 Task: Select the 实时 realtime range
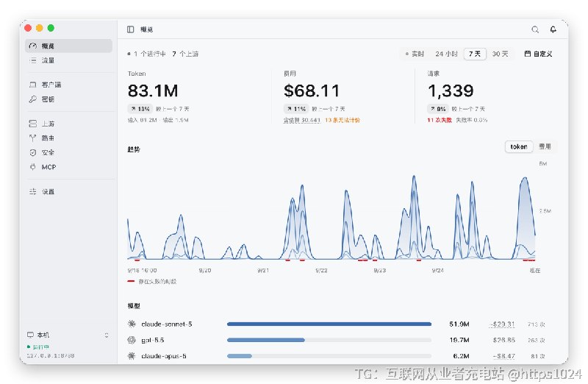pos(415,54)
